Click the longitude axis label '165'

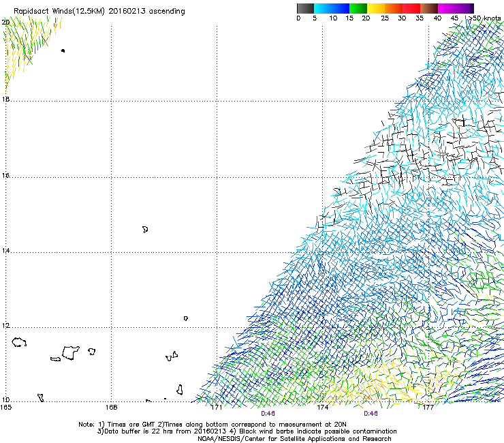point(5,408)
